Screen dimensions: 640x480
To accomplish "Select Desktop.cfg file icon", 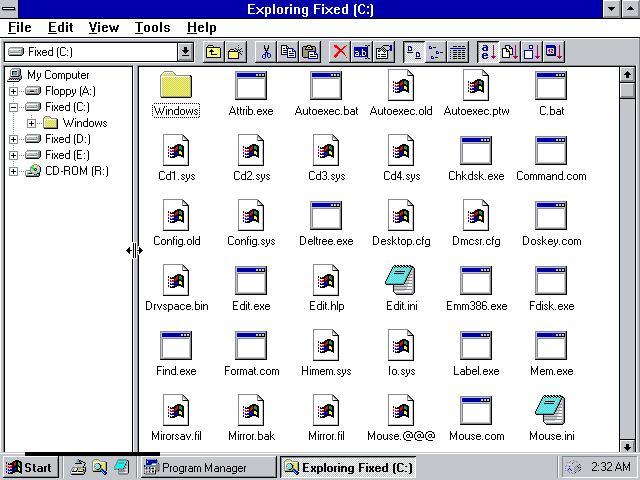I will [x=401, y=215].
